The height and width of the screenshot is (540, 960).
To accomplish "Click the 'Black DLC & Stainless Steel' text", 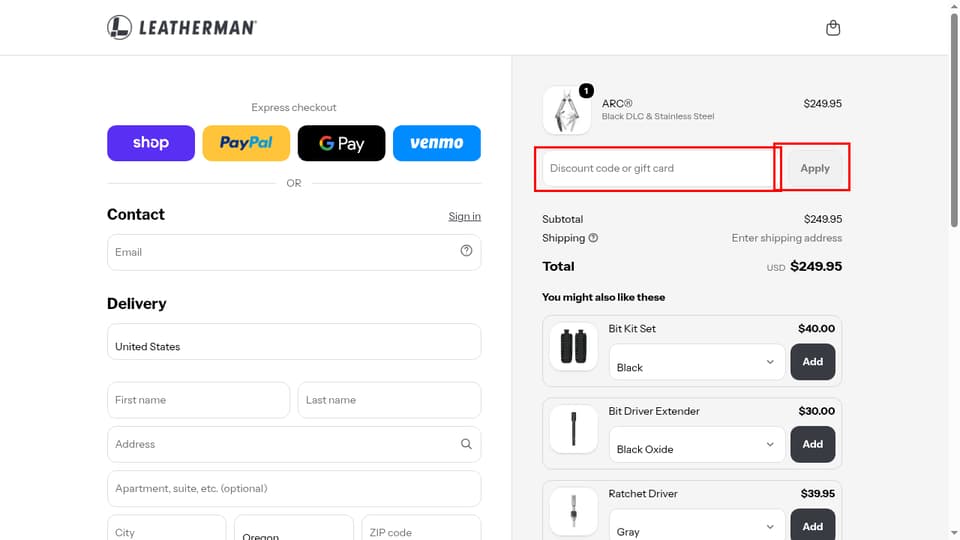I will point(658,116).
